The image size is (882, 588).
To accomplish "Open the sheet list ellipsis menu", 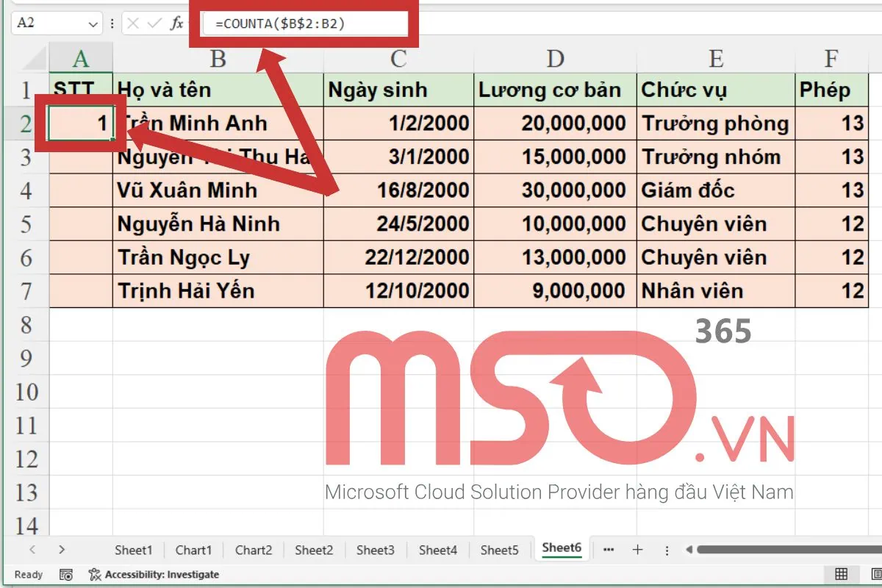I will pyautogui.click(x=609, y=550).
